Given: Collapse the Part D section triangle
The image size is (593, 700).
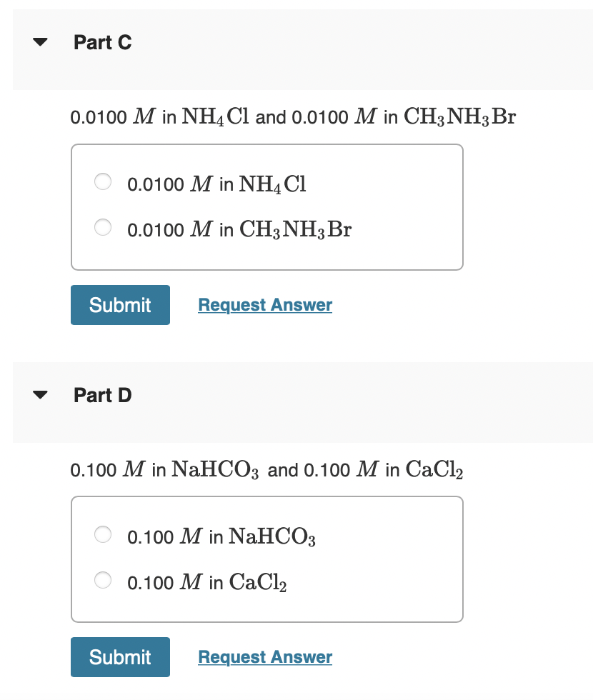Looking at the screenshot, I should [x=40, y=394].
